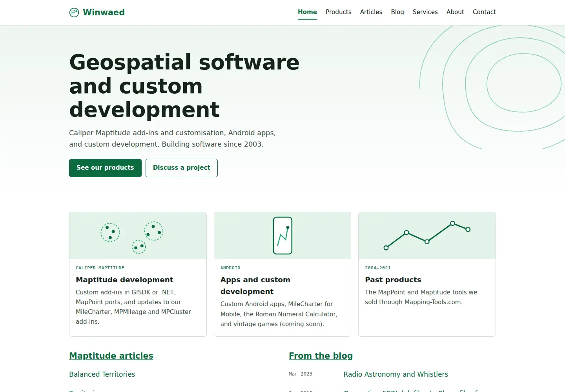The height and width of the screenshot is (392, 565).
Task: Click the 2004–2021 label
Action: coord(378,268)
